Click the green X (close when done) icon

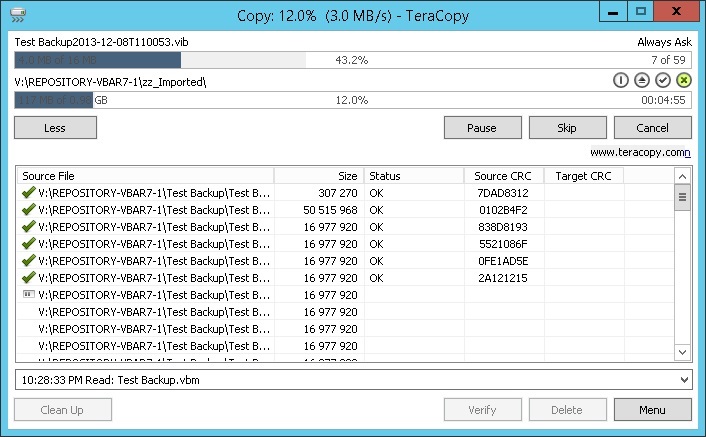683,80
